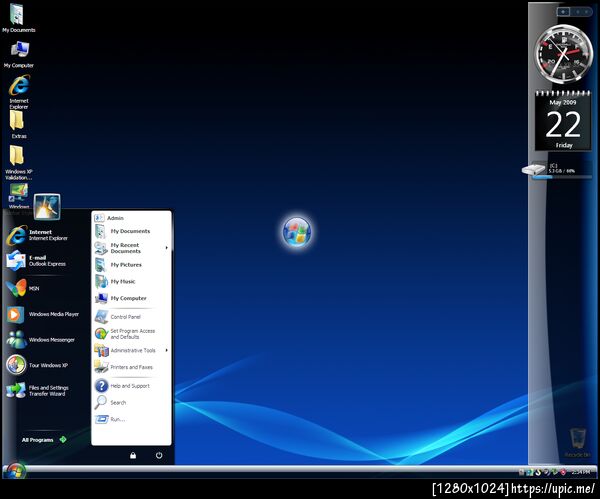Open My Documents in Start menu
This screenshot has width=600, height=499.
(123, 231)
